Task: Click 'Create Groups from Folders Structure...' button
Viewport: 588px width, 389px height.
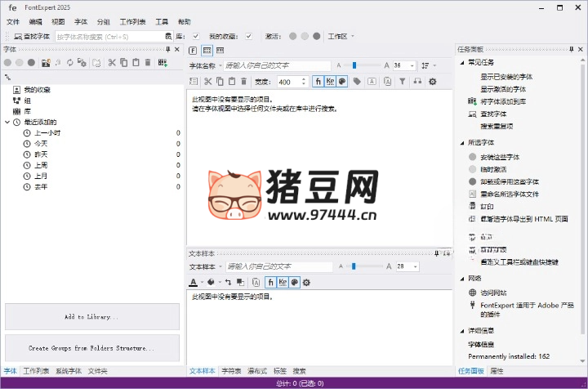Action: (x=92, y=348)
